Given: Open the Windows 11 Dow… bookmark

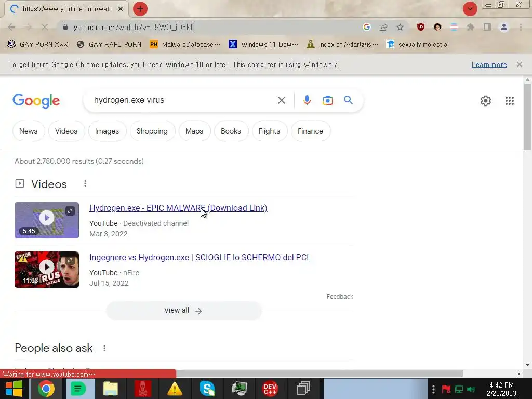Looking at the screenshot, I should [263, 45].
